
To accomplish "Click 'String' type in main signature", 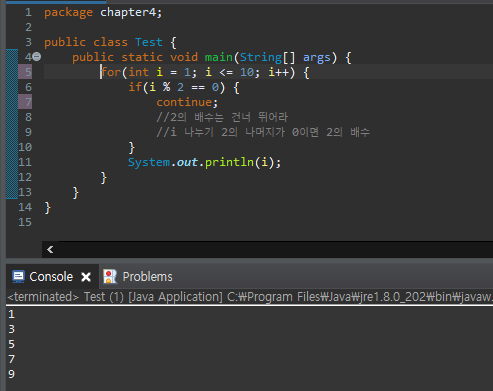I will 261,57.
